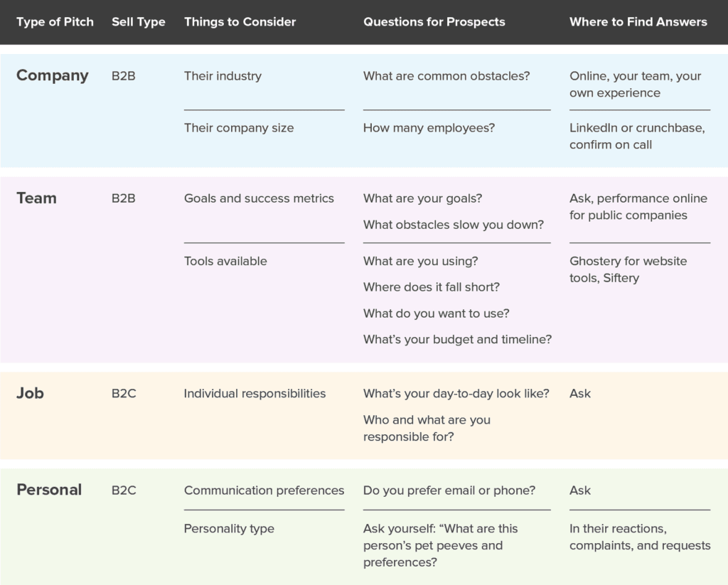
Task: Click the 'Type of Pitch' column header
Action: tap(55, 22)
